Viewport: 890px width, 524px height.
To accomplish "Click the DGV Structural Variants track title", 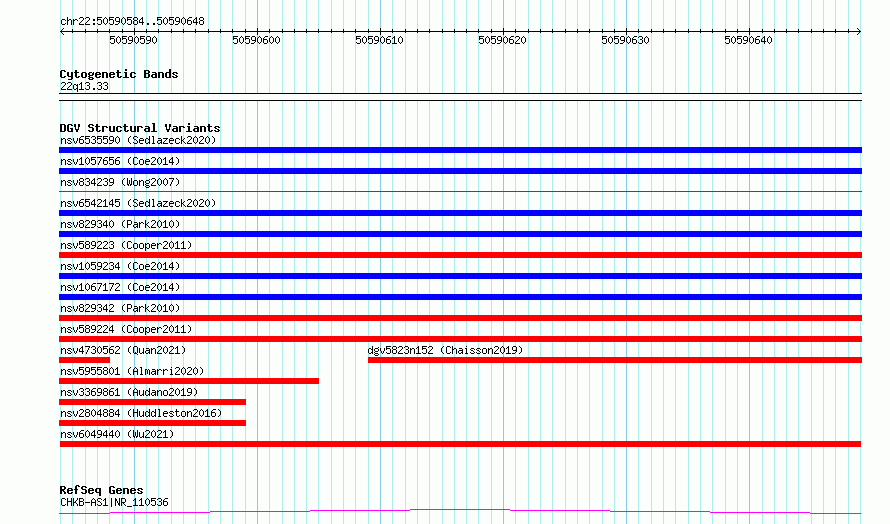I will click(x=140, y=128).
